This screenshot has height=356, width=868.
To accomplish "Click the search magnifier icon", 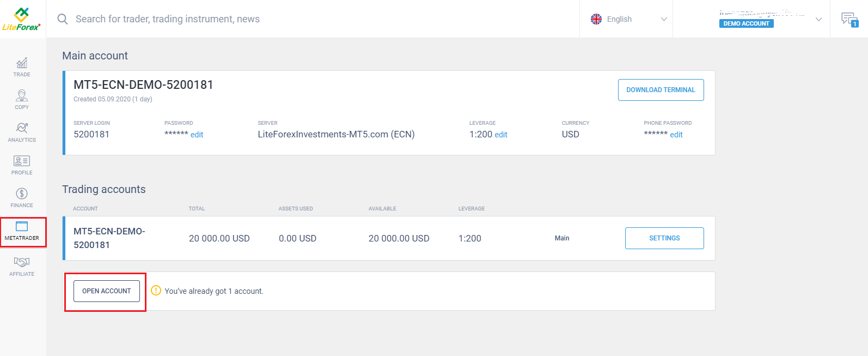I will tap(63, 19).
